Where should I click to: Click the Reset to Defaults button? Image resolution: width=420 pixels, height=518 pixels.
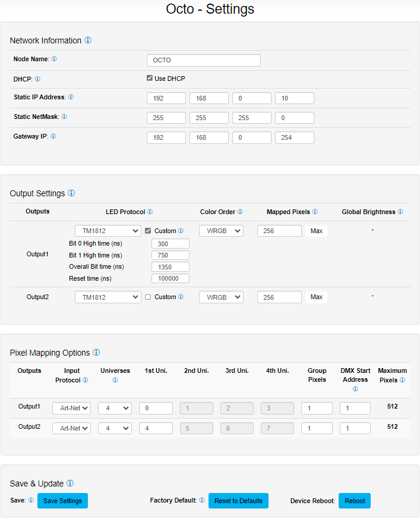tap(238, 501)
